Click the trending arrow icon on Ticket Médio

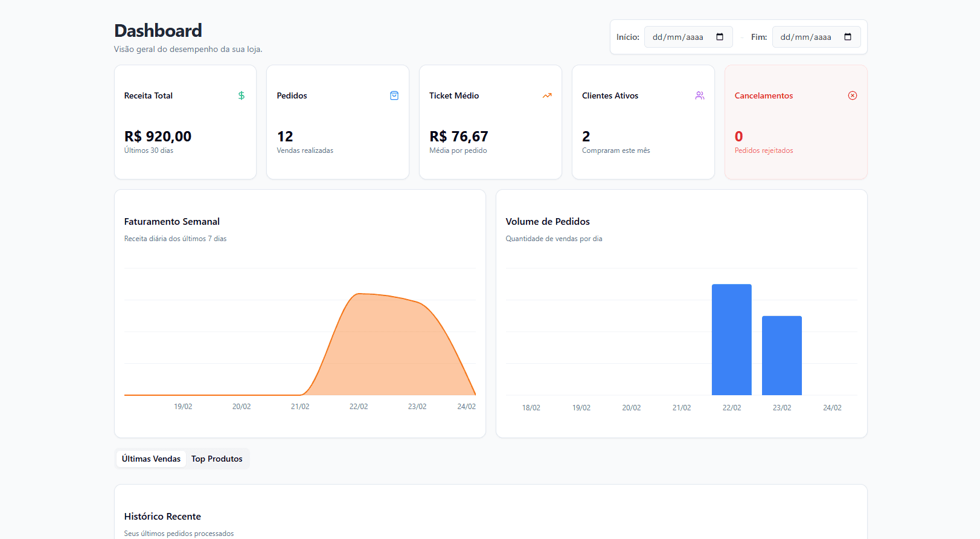[547, 95]
